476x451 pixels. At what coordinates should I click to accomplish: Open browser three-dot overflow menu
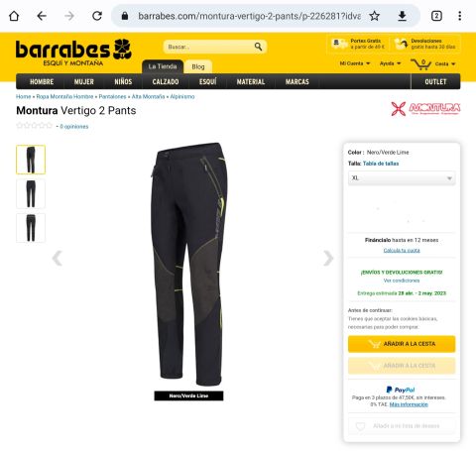pos(460,16)
